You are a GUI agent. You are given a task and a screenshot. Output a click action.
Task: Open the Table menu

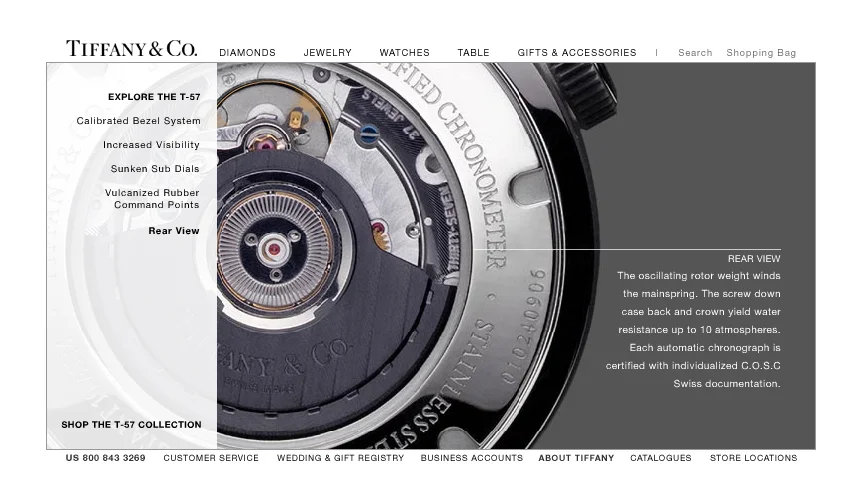(473, 53)
